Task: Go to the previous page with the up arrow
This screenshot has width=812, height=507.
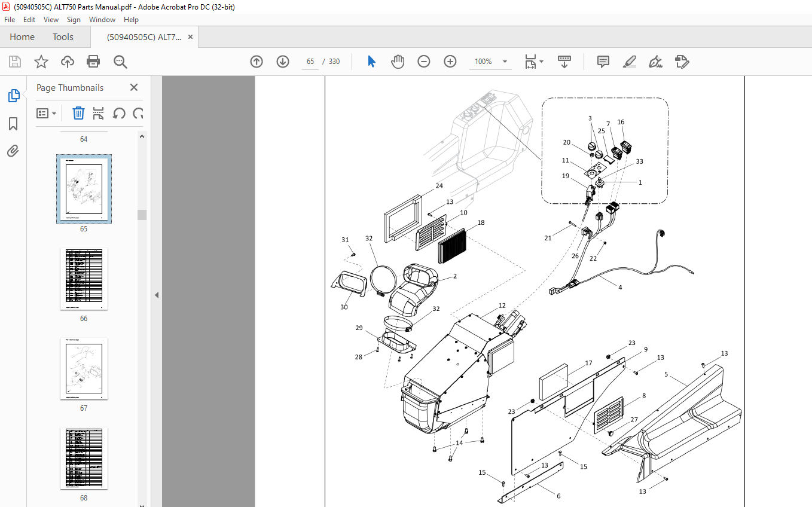Action: pos(257,62)
